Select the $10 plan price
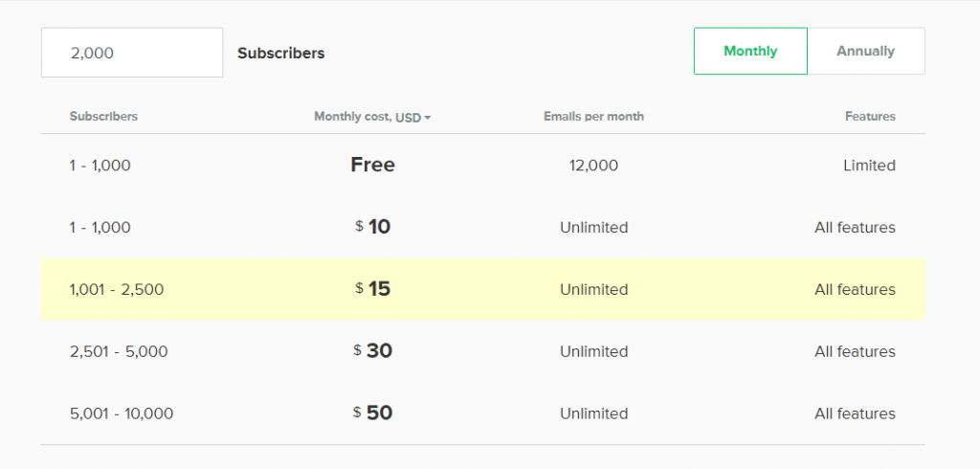The width and height of the screenshot is (980, 469). [372, 227]
